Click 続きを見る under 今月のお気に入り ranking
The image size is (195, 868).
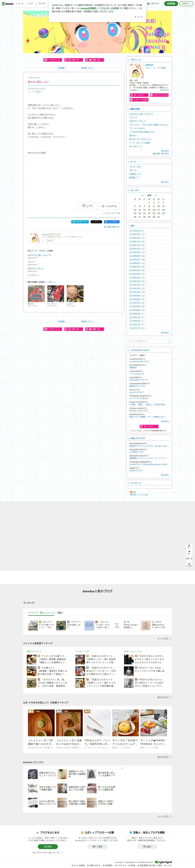point(164,757)
